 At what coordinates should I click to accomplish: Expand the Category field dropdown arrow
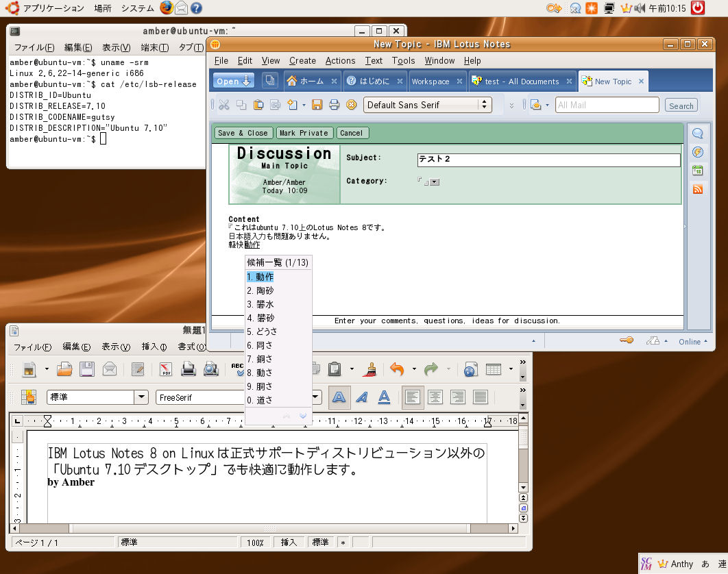coord(435,182)
